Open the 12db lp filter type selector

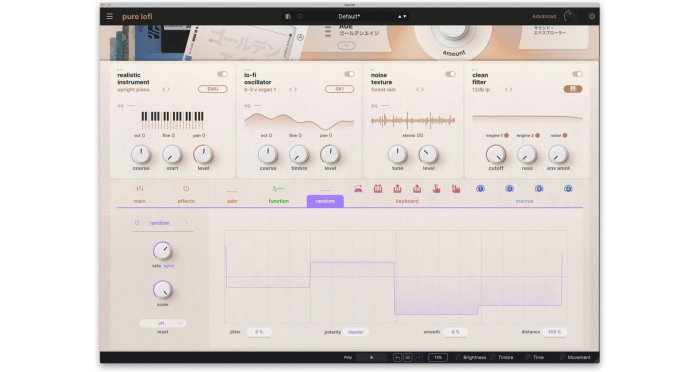point(481,90)
